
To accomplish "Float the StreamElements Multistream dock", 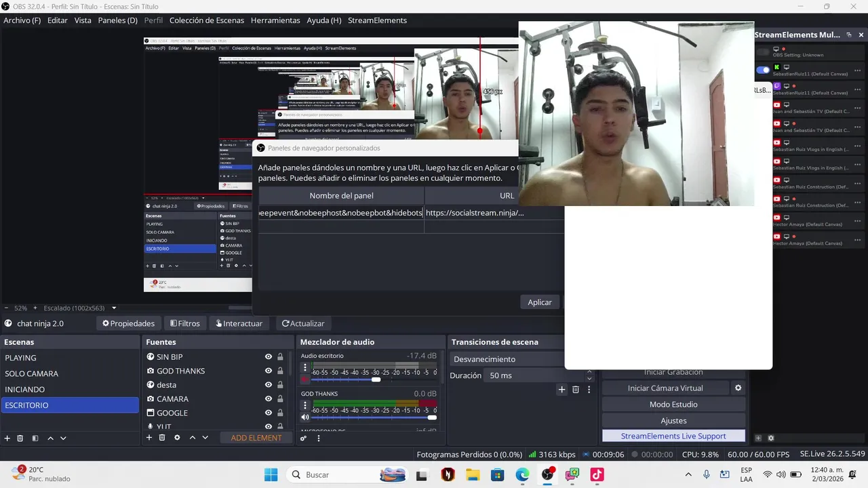I will coord(848,35).
